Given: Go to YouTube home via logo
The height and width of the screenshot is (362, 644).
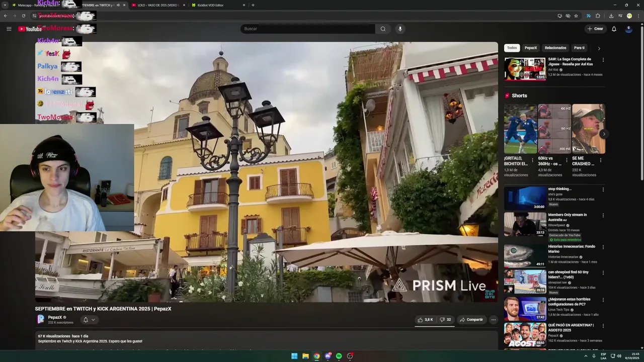Looking at the screenshot, I should click(x=30, y=29).
